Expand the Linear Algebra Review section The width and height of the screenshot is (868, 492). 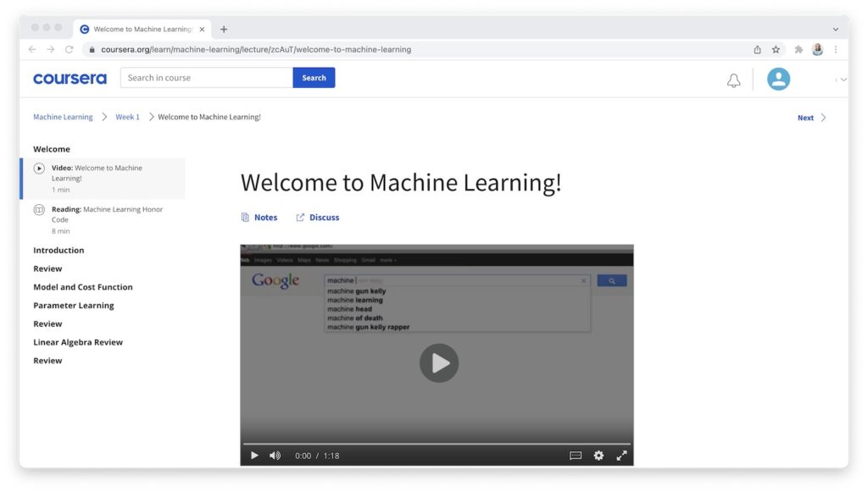coord(78,342)
